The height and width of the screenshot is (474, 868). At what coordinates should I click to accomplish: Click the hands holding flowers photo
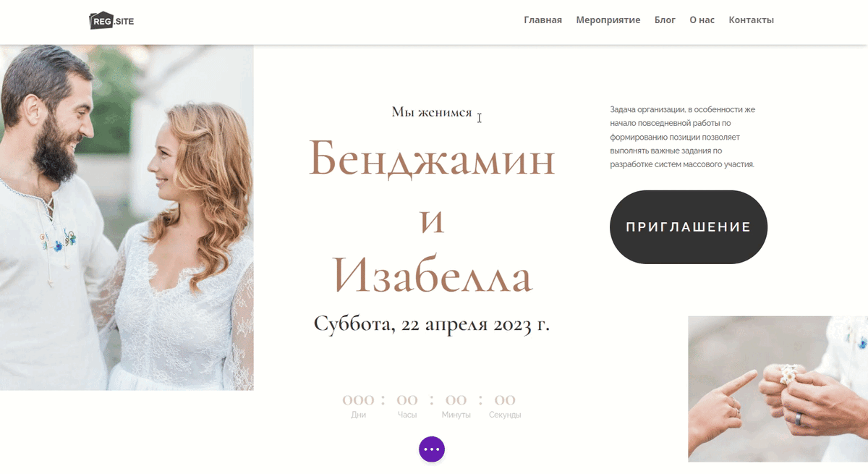(x=778, y=389)
